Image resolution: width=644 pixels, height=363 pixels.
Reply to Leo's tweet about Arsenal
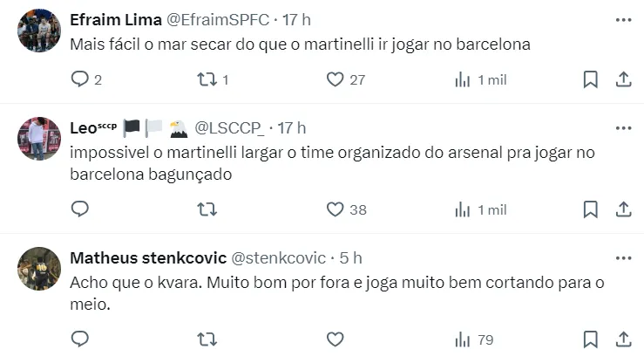pos(80,209)
